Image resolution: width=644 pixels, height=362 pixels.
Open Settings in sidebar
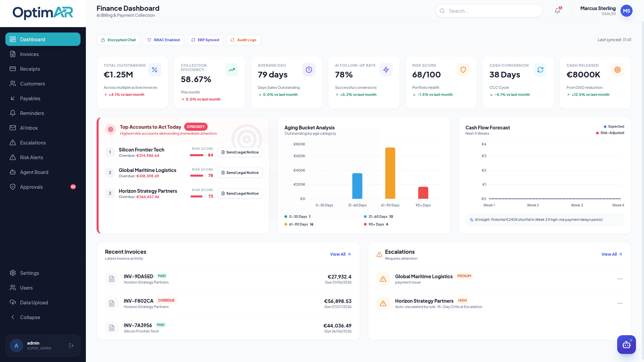point(43,273)
